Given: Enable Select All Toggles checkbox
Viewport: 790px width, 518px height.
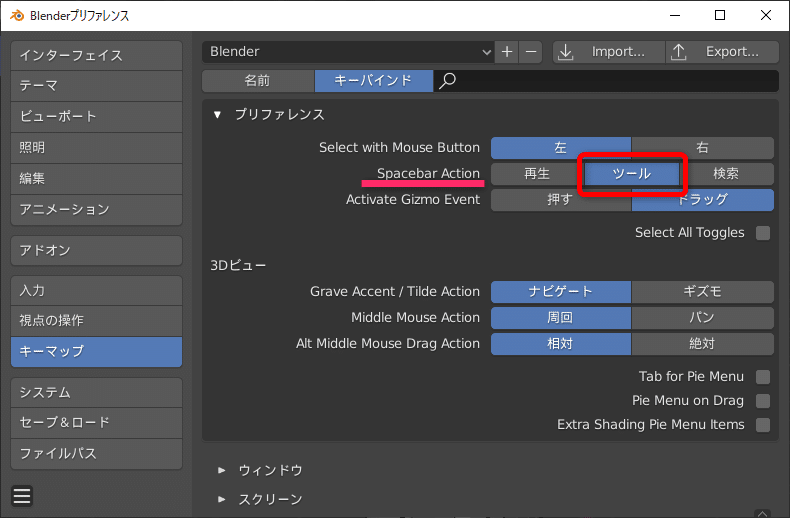Looking at the screenshot, I should pyautogui.click(x=763, y=233).
